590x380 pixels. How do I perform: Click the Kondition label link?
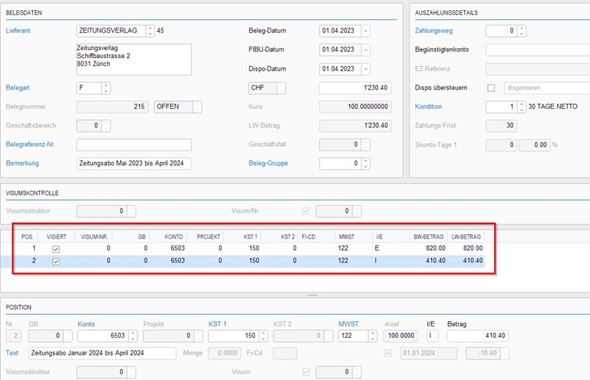(428, 106)
